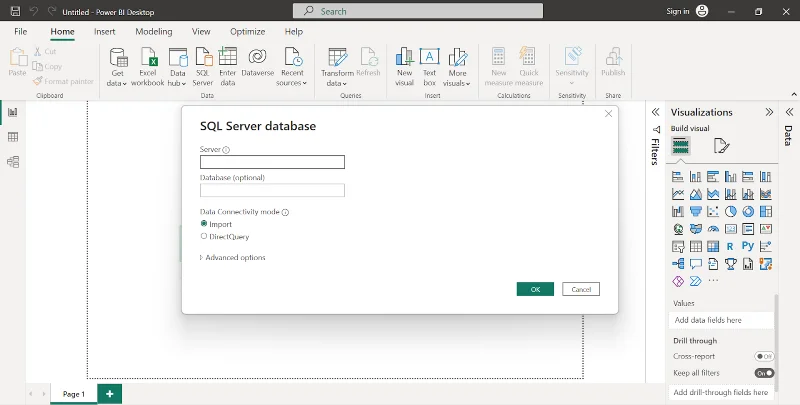Add a new page with plus button
Screen dimensions: 800x405
[x=110, y=393]
